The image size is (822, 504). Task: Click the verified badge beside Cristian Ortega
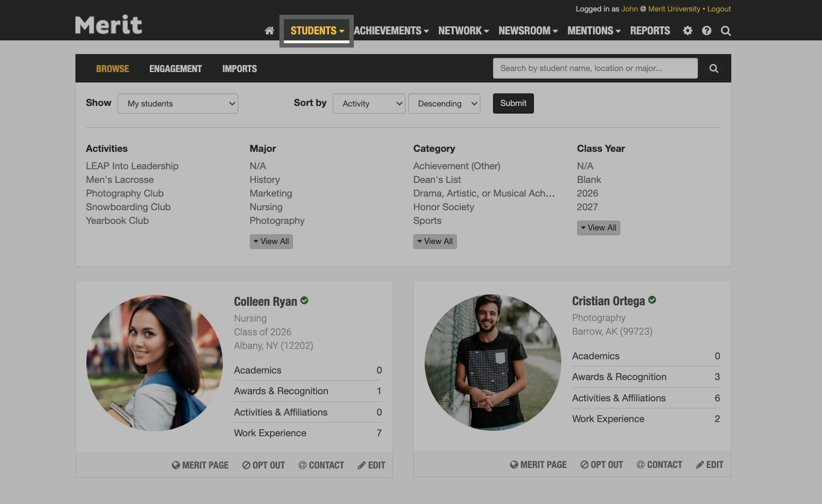[x=651, y=300]
